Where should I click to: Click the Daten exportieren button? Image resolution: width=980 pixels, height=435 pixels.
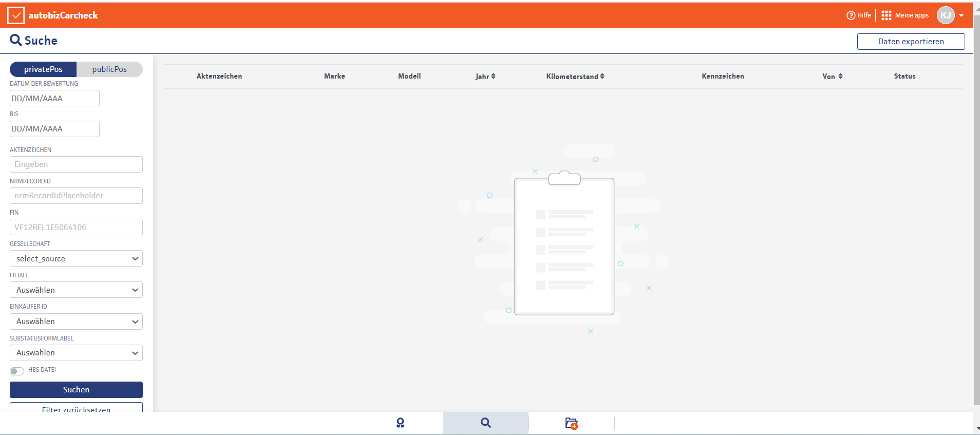coord(911,42)
